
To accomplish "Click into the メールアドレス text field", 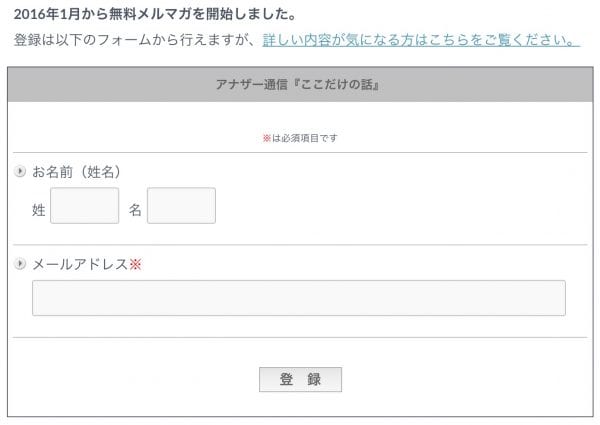I will pyautogui.click(x=299, y=298).
